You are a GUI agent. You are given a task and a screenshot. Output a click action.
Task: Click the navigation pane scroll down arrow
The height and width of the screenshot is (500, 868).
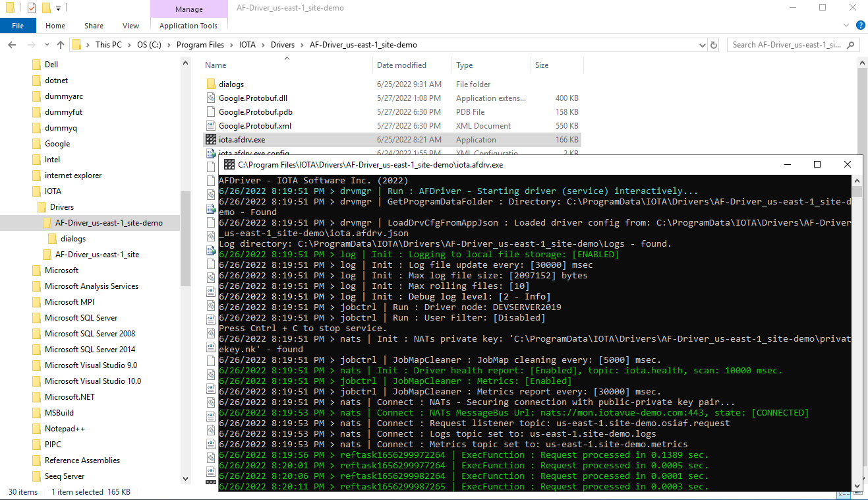coord(185,480)
